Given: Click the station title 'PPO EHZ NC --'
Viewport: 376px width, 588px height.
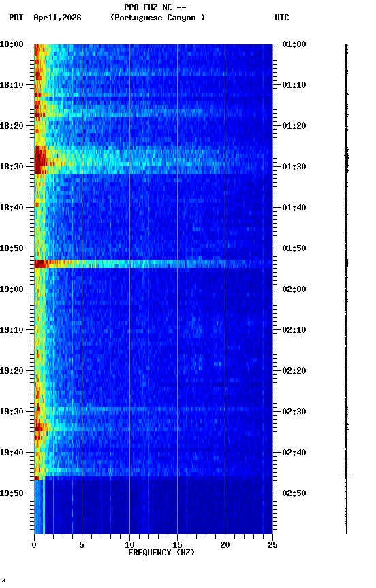Looking at the screenshot, I should (x=155, y=7).
